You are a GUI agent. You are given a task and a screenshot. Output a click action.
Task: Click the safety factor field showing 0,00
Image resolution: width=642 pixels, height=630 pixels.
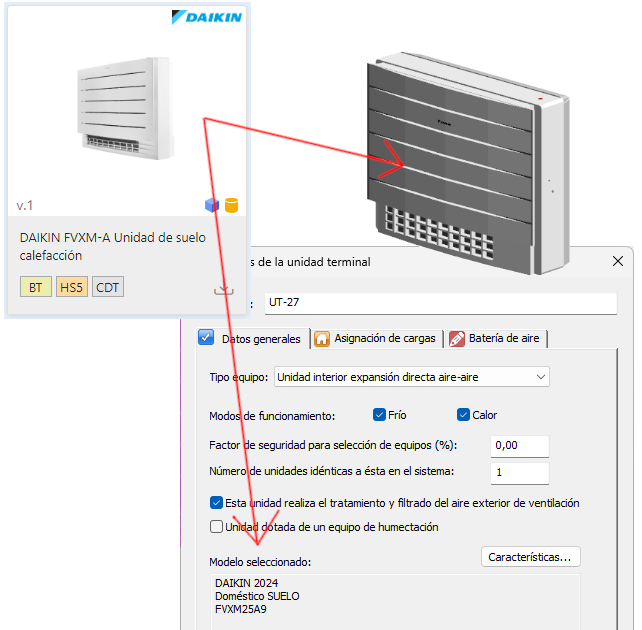click(520, 446)
